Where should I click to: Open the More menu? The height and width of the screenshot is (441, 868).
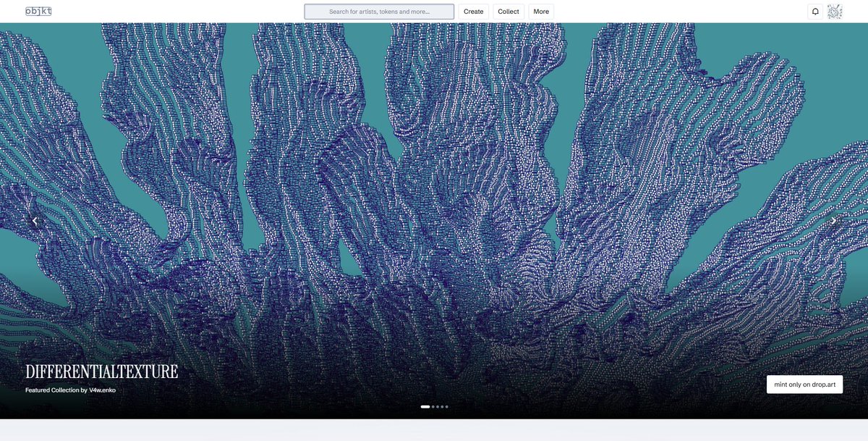(x=541, y=12)
